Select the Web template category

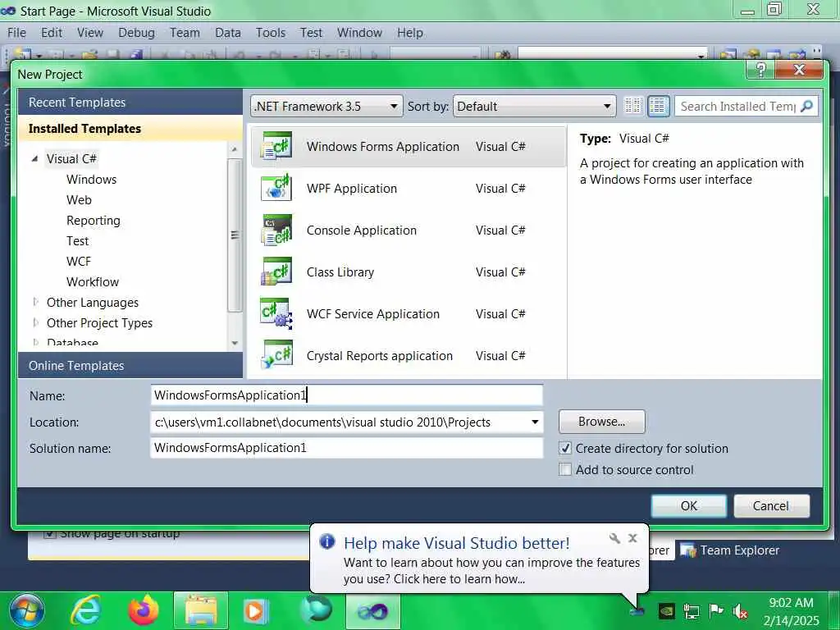tap(79, 199)
